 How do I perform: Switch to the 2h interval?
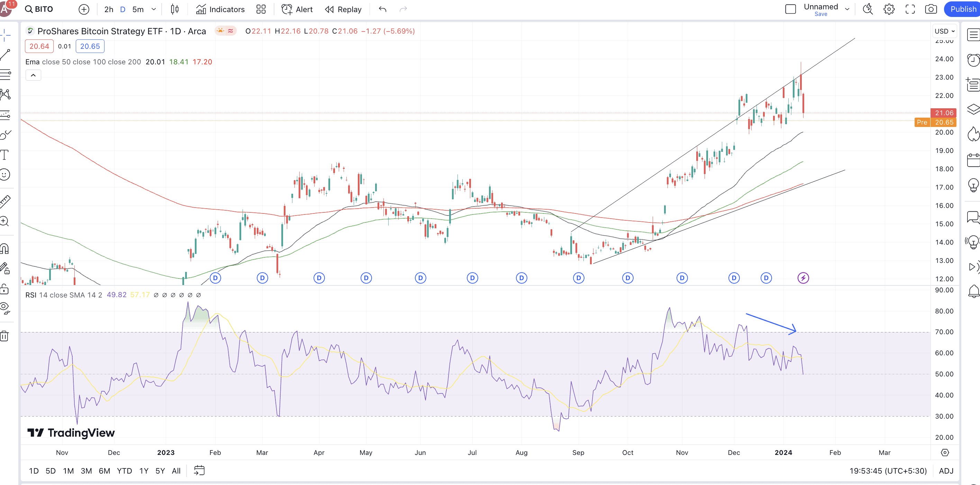tap(109, 9)
